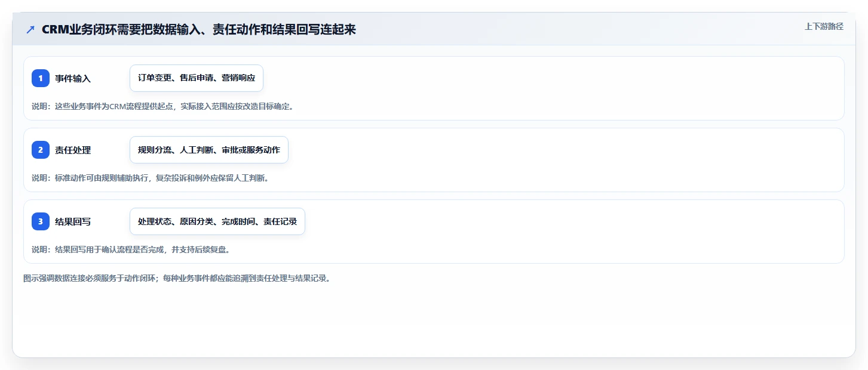The height and width of the screenshot is (370, 868).
Task: Click the arrow icon beside the CRM title
Action: coord(30,30)
